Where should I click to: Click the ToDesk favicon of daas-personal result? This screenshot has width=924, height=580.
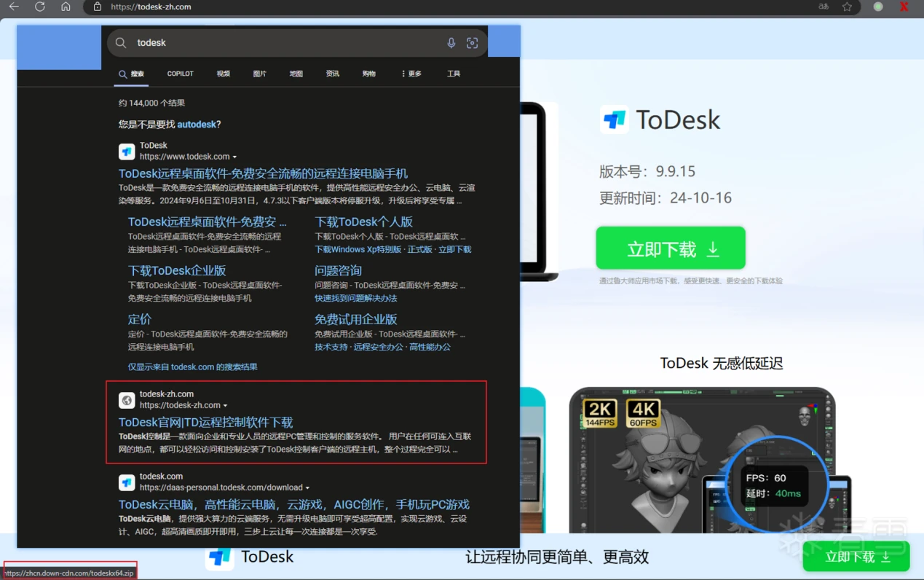(x=127, y=482)
